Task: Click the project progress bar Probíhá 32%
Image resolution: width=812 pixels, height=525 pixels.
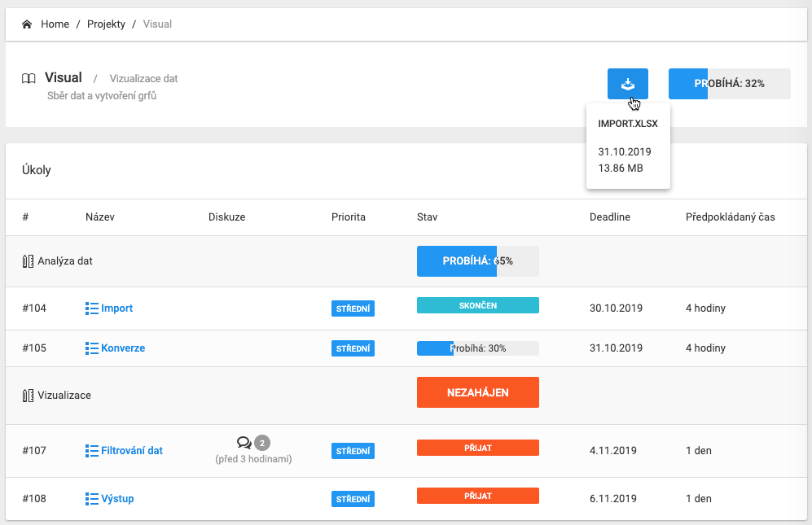Action: pyautogui.click(x=729, y=84)
